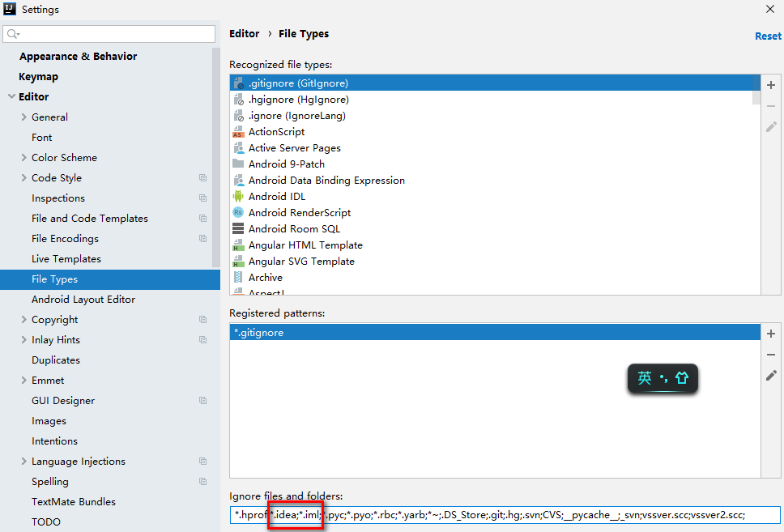
Task: Click the Android Room SQL icon
Action: pyautogui.click(x=238, y=229)
